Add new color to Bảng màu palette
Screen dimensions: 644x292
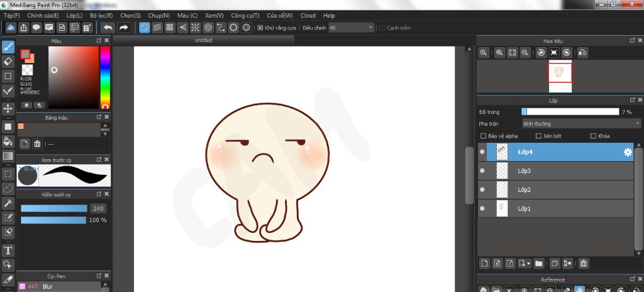[x=25, y=143]
